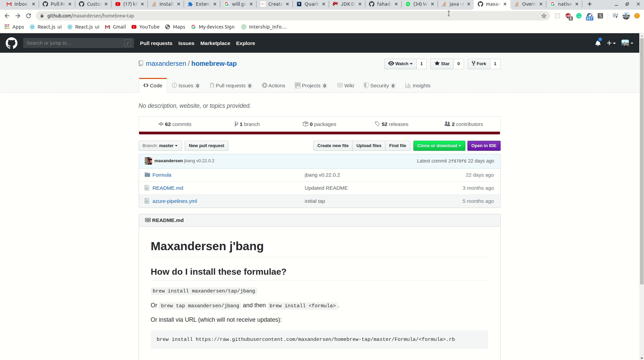
Task: Click New pull request
Action: pyautogui.click(x=206, y=146)
